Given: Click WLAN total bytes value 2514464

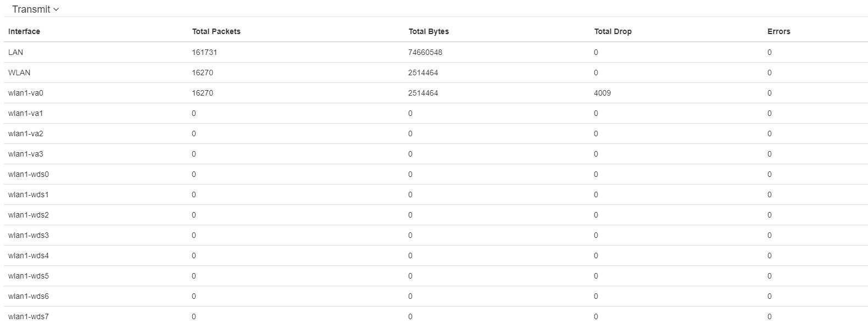Looking at the screenshot, I should [423, 73].
